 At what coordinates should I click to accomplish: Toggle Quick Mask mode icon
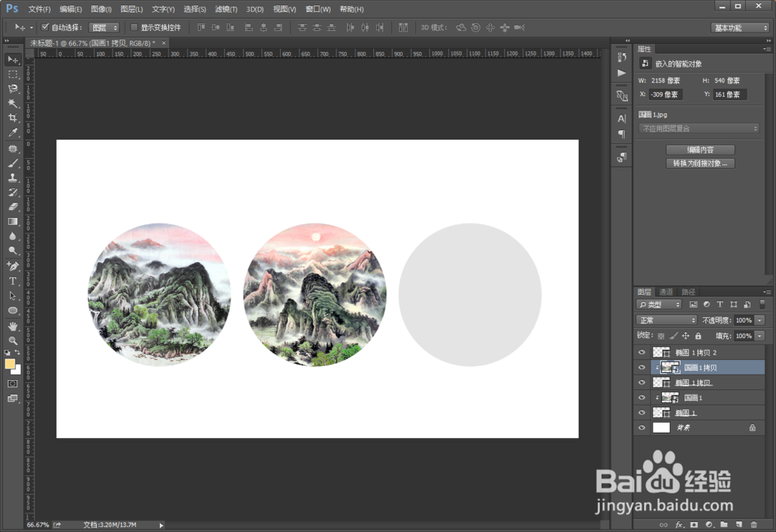[x=13, y=384]
